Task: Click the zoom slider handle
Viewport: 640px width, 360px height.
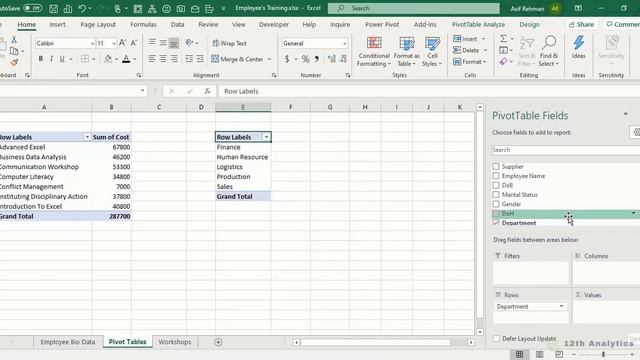Action: tap(603, 354)
